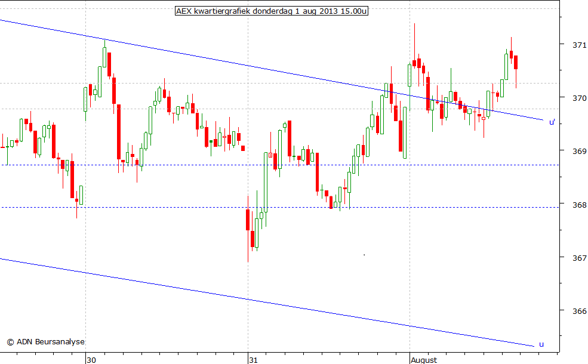Click the price label 370
The height and width of the screenshot is (364, 588).
(580, 98)
